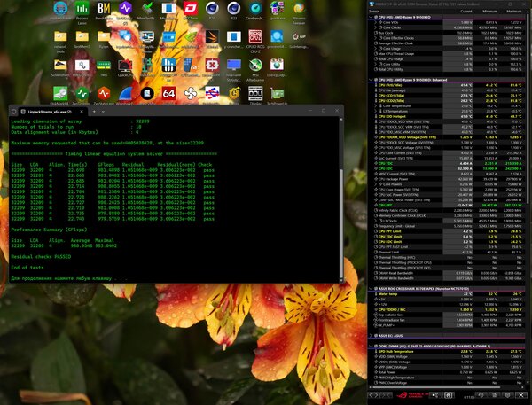The image size is (532, 405).
Task: Open a new terminal tab with plus button
Action: coord(94,112)
